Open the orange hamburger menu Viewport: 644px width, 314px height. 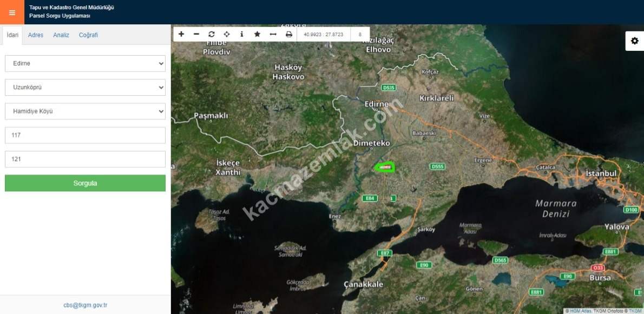coord(12,12)
